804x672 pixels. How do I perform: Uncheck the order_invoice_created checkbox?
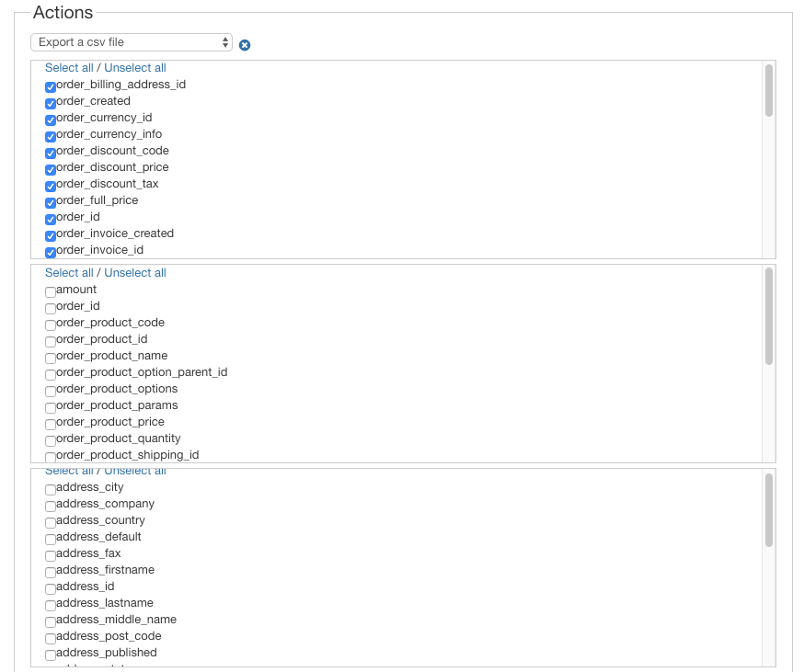[51, 236]
